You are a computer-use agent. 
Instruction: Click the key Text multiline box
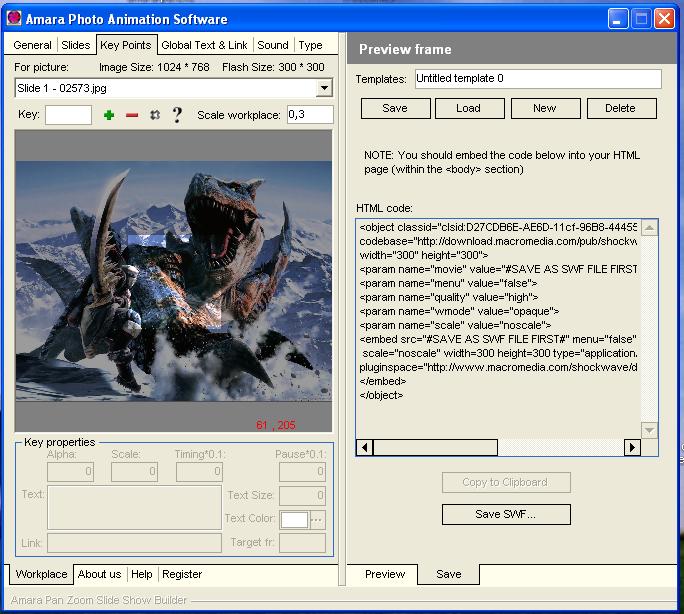click(x=134, y=508)
